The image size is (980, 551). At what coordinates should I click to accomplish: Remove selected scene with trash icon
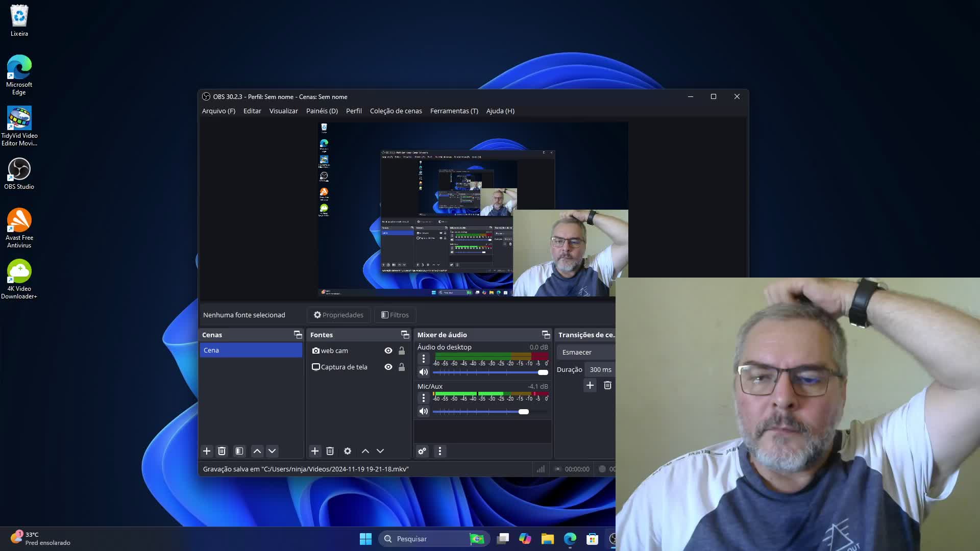(x=222, y=451)
